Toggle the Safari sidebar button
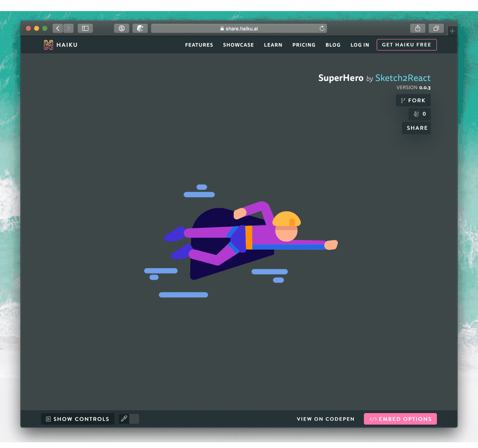This screenshot has height=448, width=478. point(85,28)
